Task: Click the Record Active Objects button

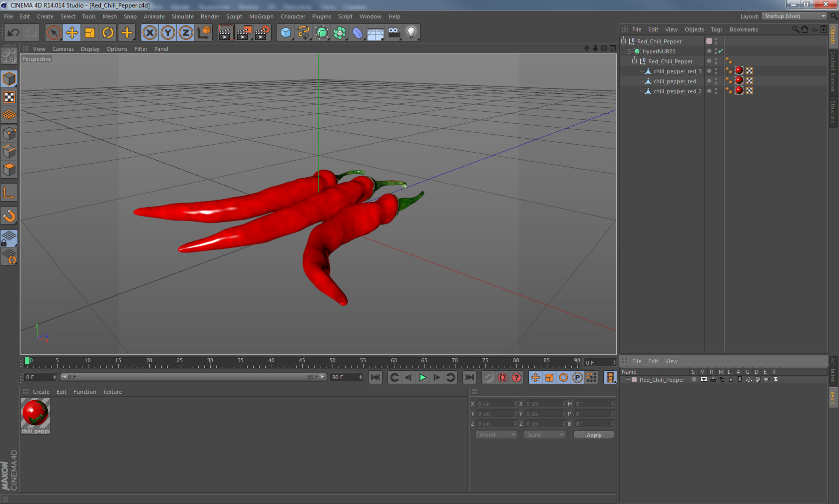Action: (488, 378)
